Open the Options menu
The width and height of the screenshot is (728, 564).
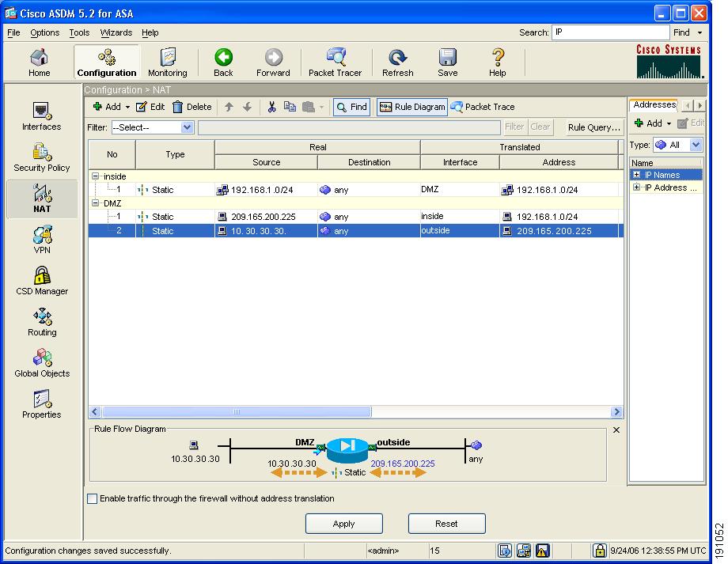(x=44, y=32)
